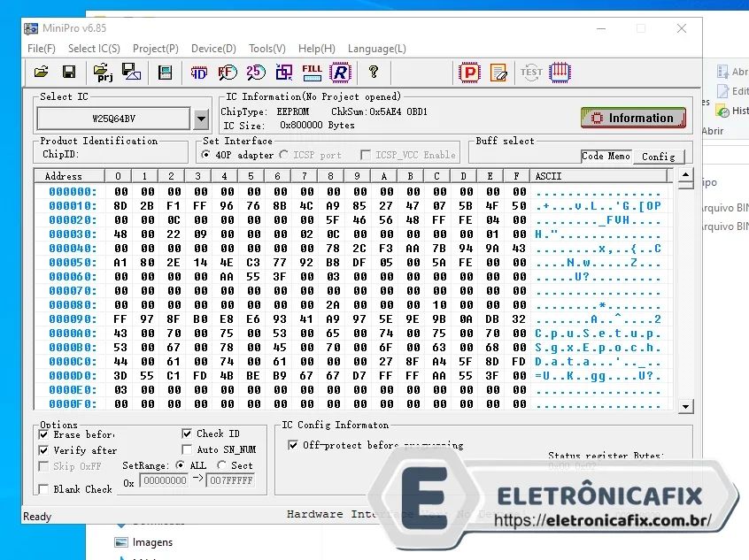The height and width of the screenshot is (560, 749).
Task: Select the ICSP port radio button
Action: click(x=283, y=155)
